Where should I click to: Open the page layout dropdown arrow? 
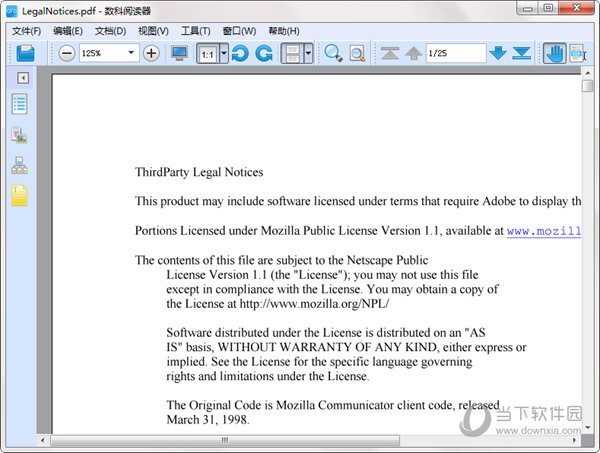coord(308,53)
